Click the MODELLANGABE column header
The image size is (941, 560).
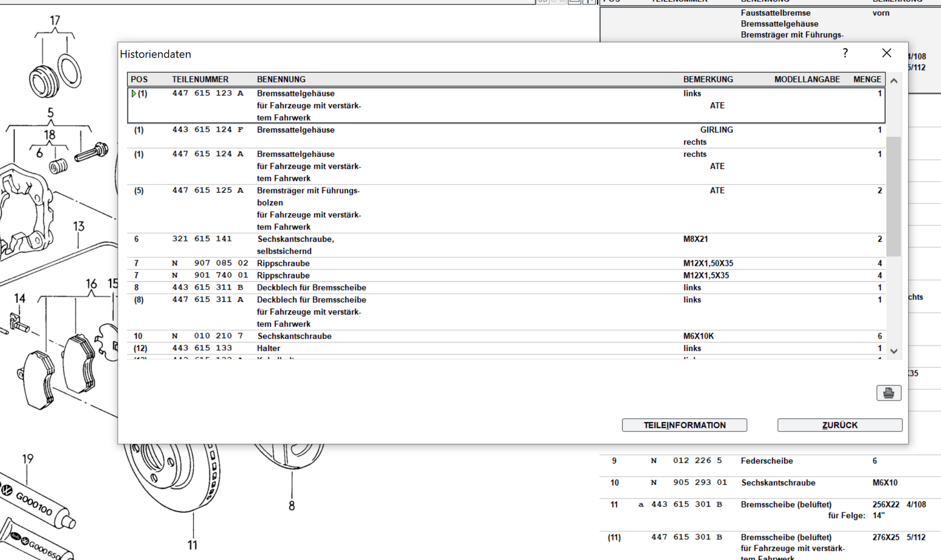click(x=806, y=79)
